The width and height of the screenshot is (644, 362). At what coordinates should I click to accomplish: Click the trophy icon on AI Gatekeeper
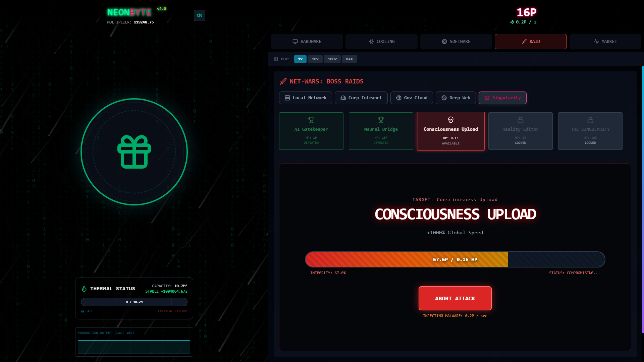coord(311,120)
